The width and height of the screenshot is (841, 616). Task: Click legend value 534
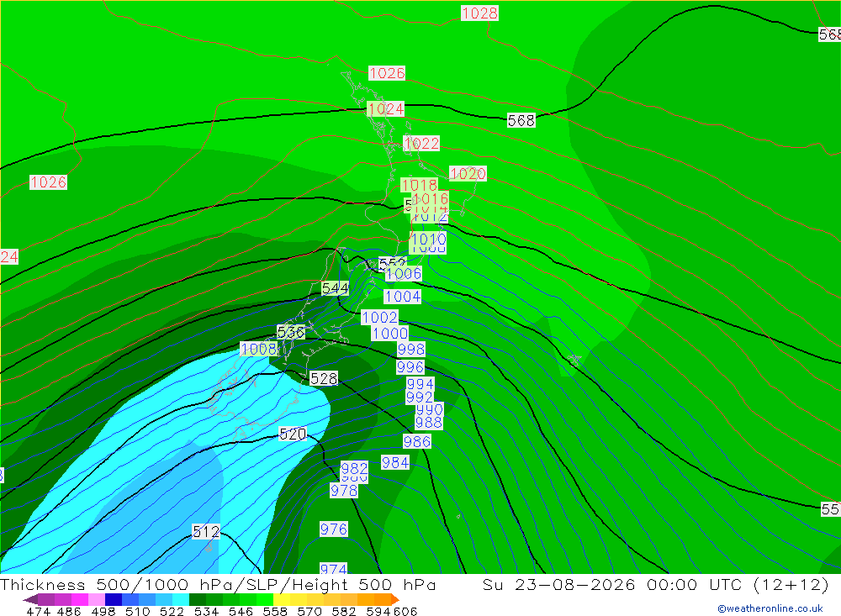click(206, 611)
